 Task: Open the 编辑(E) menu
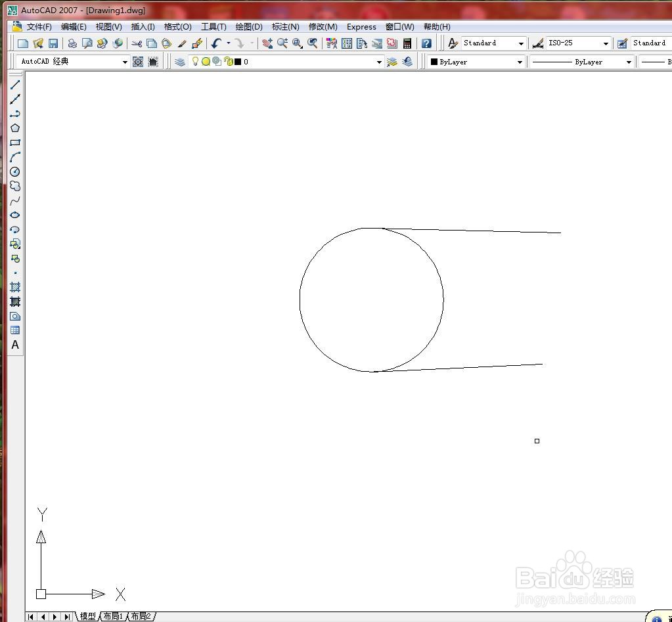point(74,27)
